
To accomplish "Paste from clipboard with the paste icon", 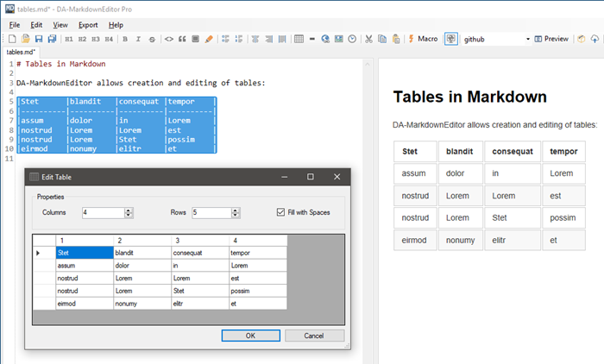I will click(x=395, y=39).
